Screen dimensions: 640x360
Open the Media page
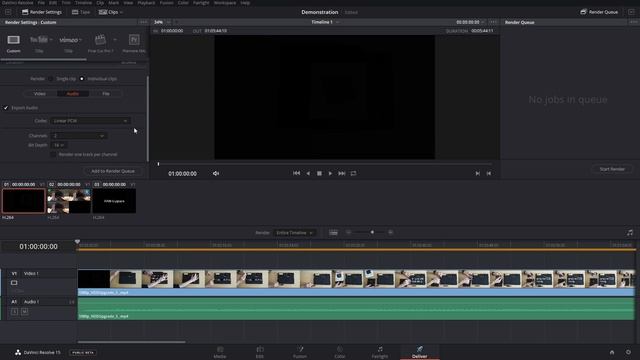click(220, 352)
